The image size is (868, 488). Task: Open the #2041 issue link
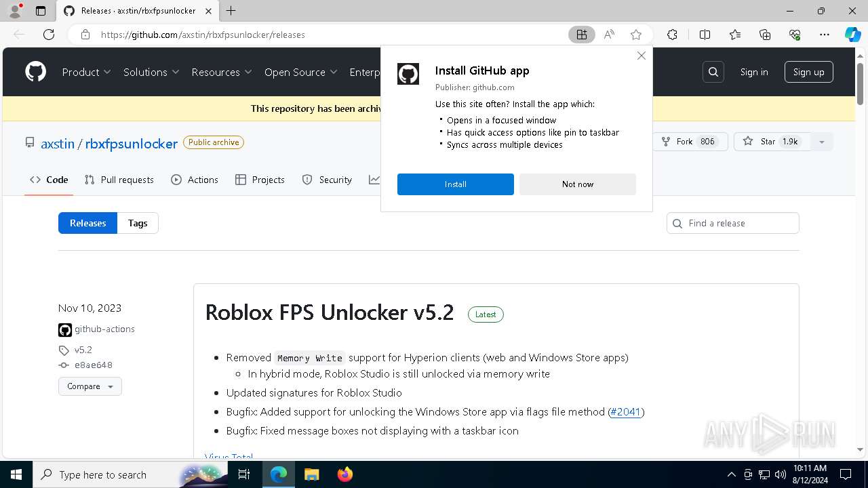pyautogui.click(x=626, y=411)
